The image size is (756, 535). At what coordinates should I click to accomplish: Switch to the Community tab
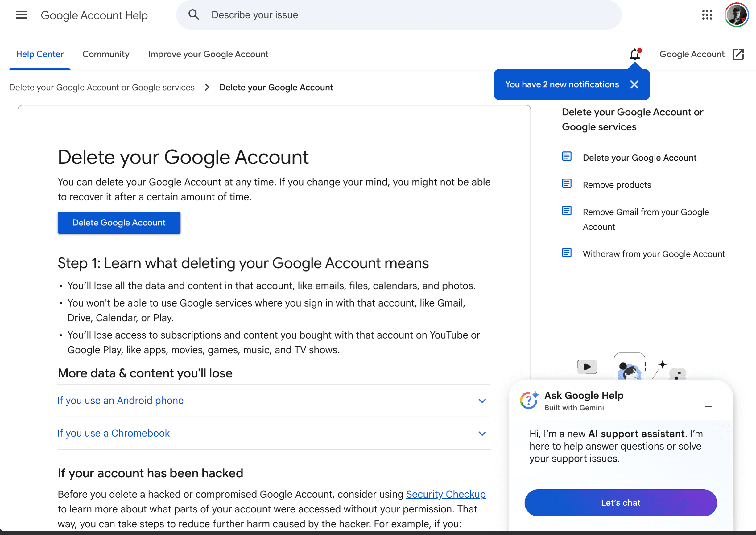tap(106, 54)
